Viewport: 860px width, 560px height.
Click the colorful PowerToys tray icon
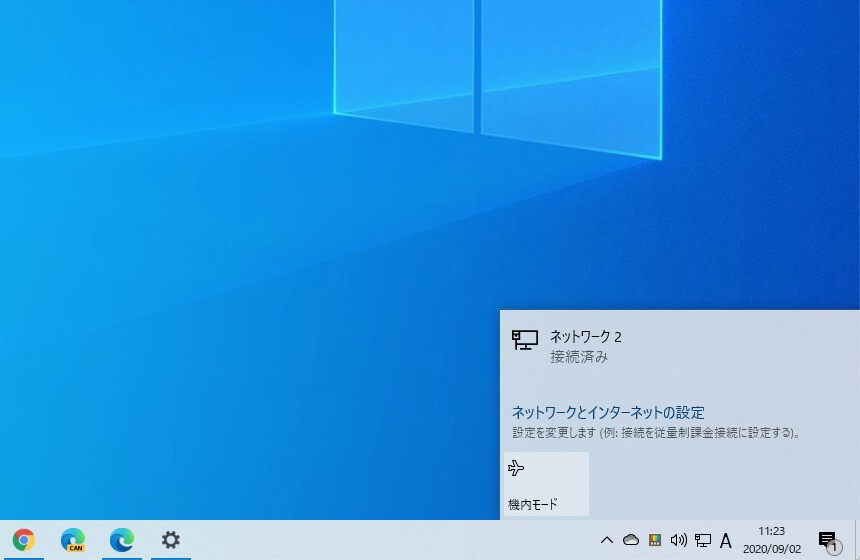655,540
